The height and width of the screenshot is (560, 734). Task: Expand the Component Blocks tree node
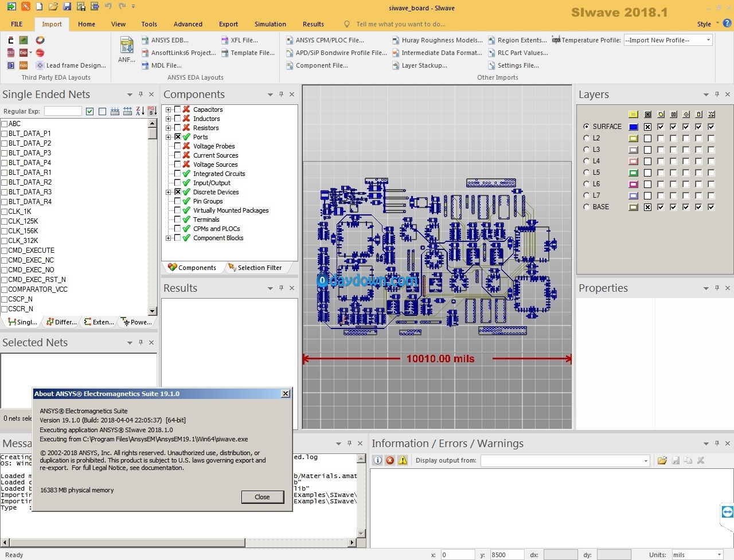(x=169, y=238)
